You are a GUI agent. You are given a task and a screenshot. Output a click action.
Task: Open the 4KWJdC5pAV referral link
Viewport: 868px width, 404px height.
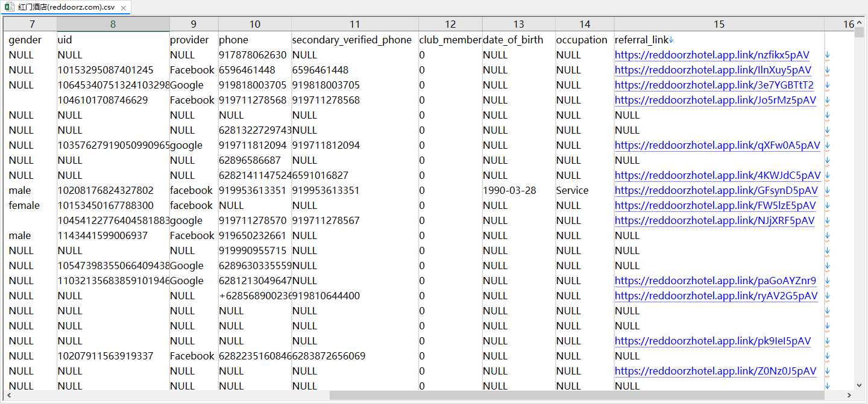coord(718,175)
